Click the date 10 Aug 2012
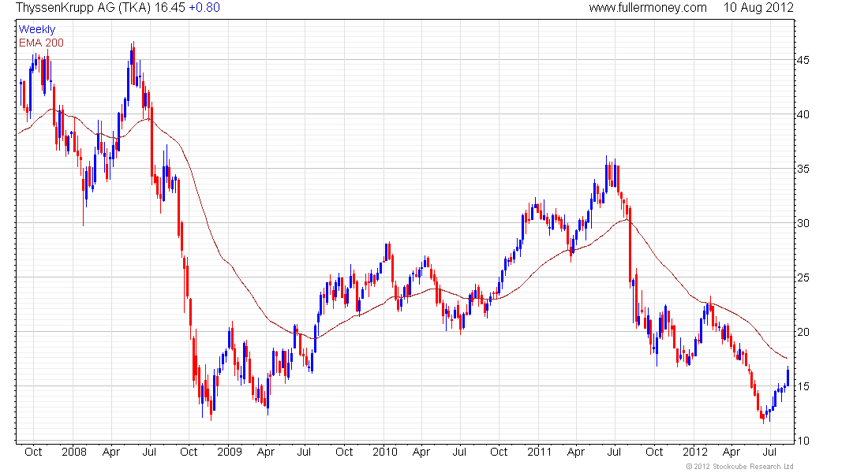The width and height of the screenshot is (868, 473). (758, 8)
